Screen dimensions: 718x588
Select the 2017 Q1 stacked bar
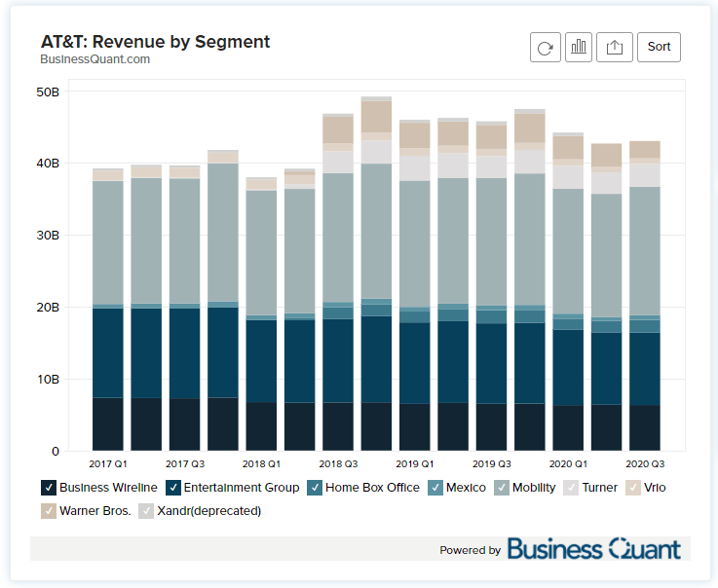107,310
